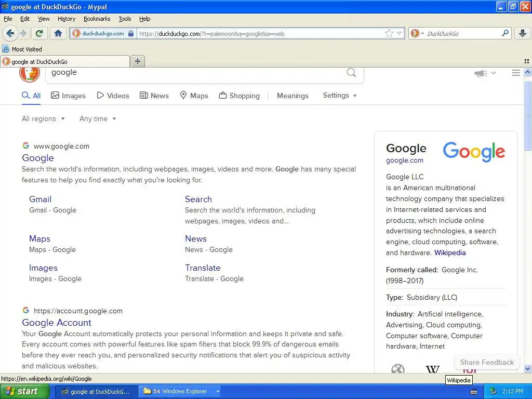Click the Share Feedback button
The height and width of the screenshot is (399, 532).
[x=486, y=362]
